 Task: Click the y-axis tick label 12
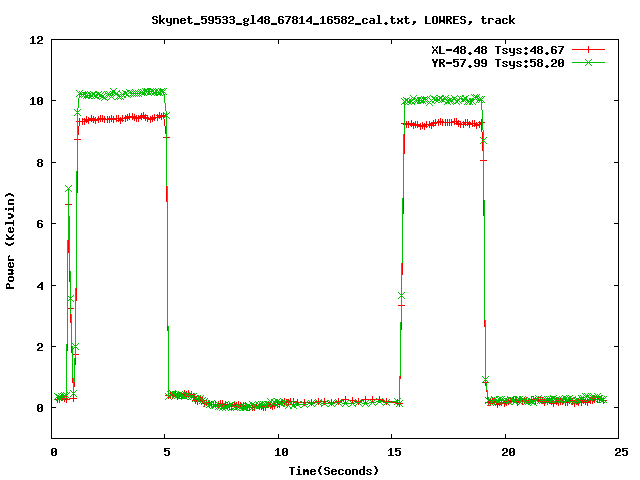coord(36,40)
